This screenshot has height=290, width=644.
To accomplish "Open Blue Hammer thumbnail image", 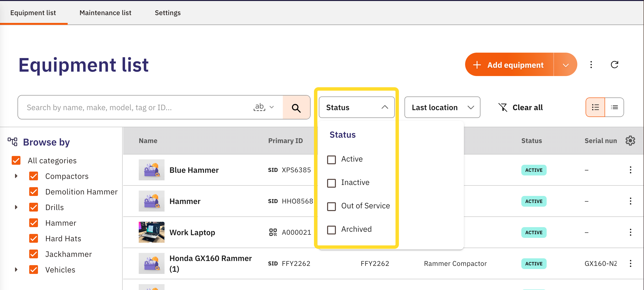I will [x=151, y=170].
